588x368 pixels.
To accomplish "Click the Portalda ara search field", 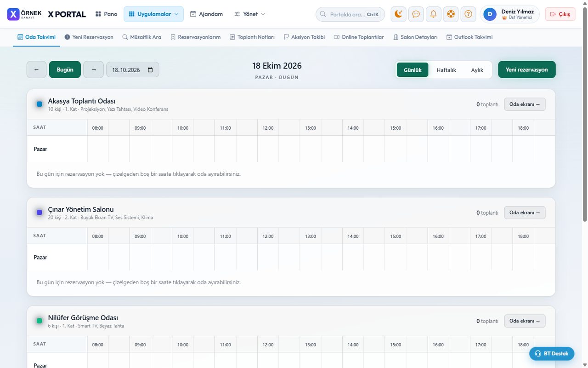I will tap(350, 14).
